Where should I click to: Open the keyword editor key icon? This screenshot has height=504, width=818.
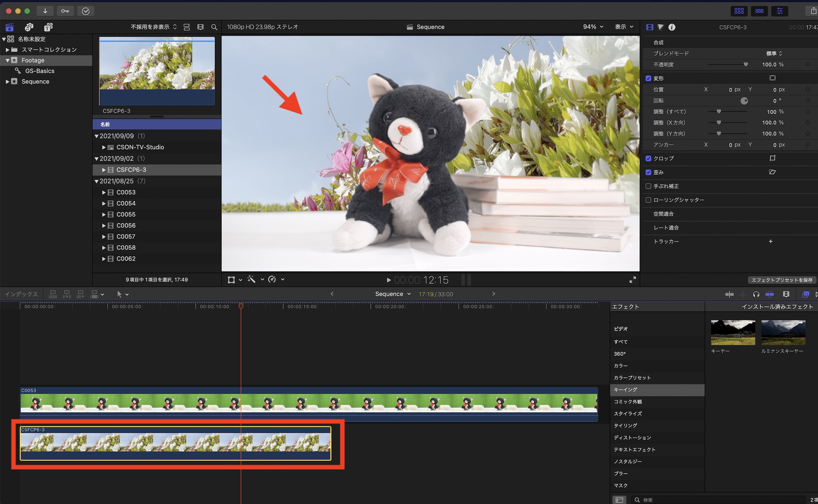click(65, 11)
